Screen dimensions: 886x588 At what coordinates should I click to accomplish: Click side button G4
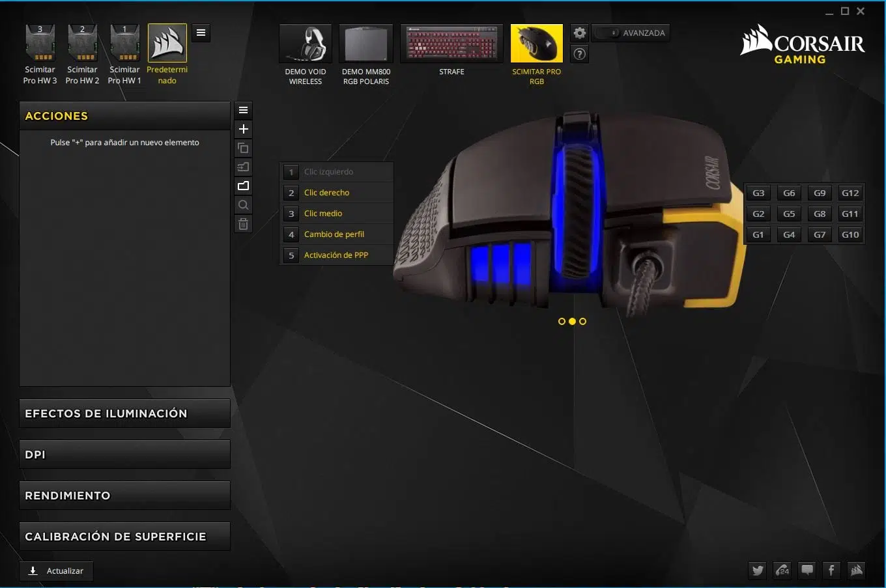point(789,234)
